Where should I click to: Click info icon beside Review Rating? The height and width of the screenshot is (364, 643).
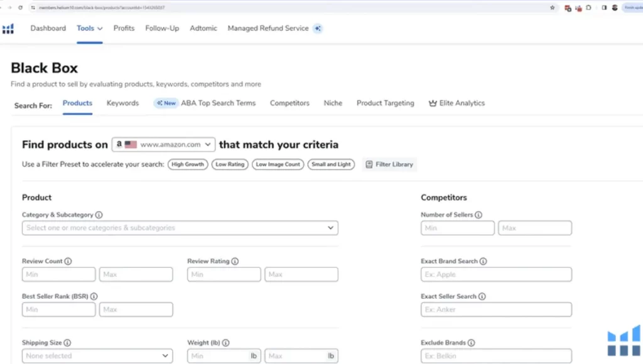pyautogui.click(x=235, y=261)
